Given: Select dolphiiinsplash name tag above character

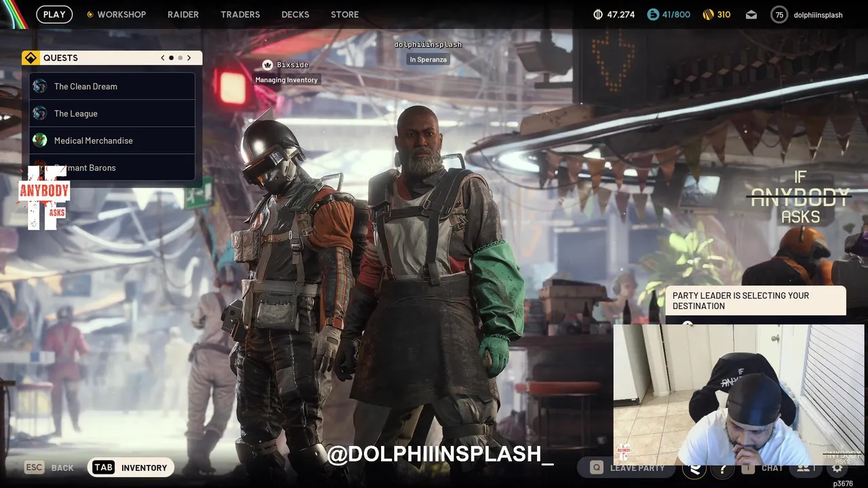Looking at the screenshot, I should (x=428, y=45).
